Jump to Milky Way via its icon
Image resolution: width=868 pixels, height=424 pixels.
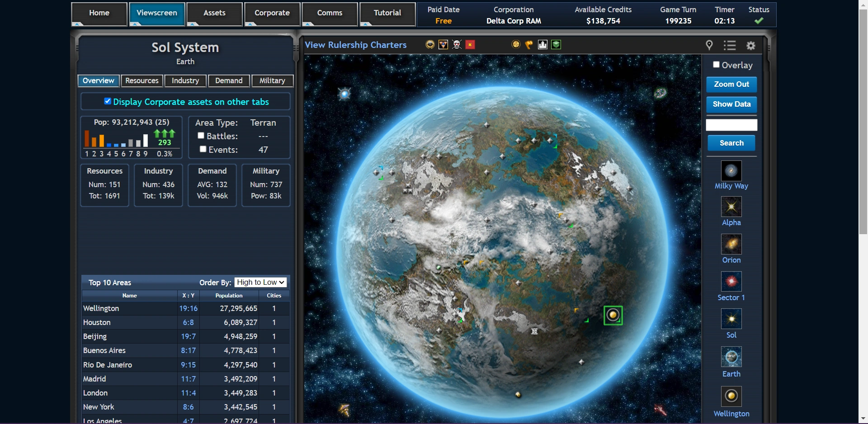pos(731,171)
